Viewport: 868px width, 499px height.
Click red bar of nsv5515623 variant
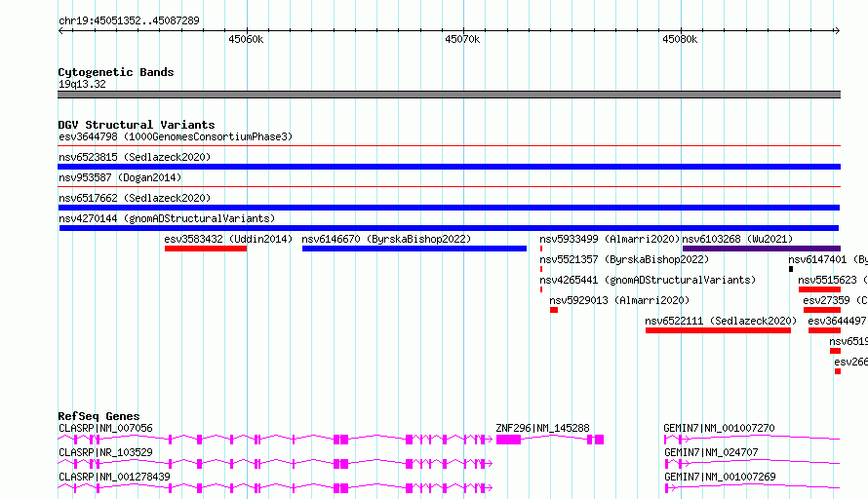click(819, 289)
